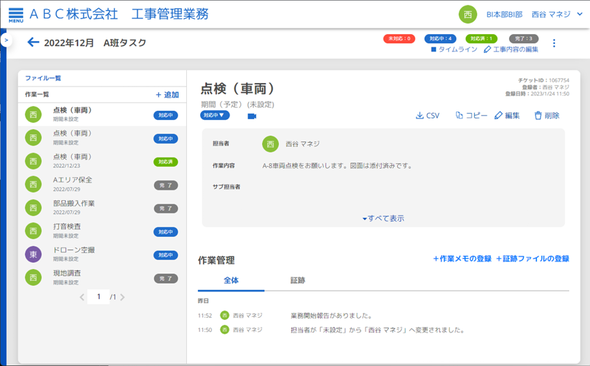
Task: Click the 作業内容 description text
Action: (x=337, y=166)
